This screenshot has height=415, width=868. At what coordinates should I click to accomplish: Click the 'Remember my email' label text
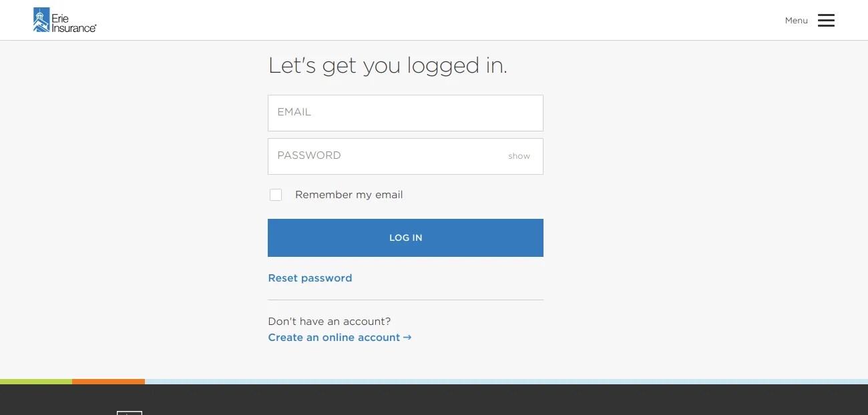(x=349, y=195)
